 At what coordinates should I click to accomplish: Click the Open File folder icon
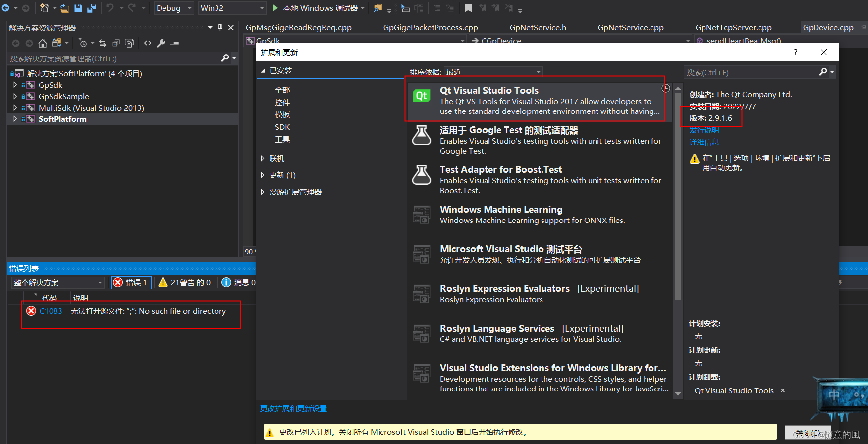65,8
